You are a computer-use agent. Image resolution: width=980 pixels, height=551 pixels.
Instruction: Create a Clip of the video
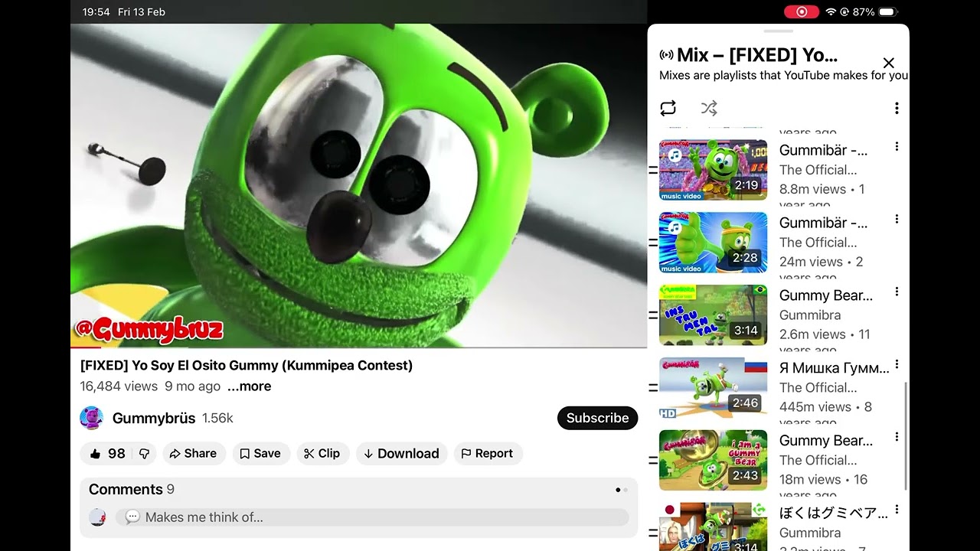point(322,454)
